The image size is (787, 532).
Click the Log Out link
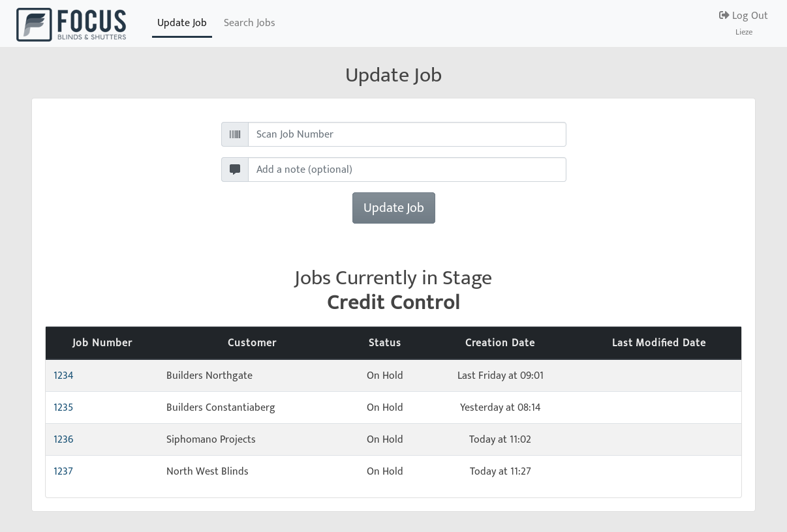[x=749, y=16]
